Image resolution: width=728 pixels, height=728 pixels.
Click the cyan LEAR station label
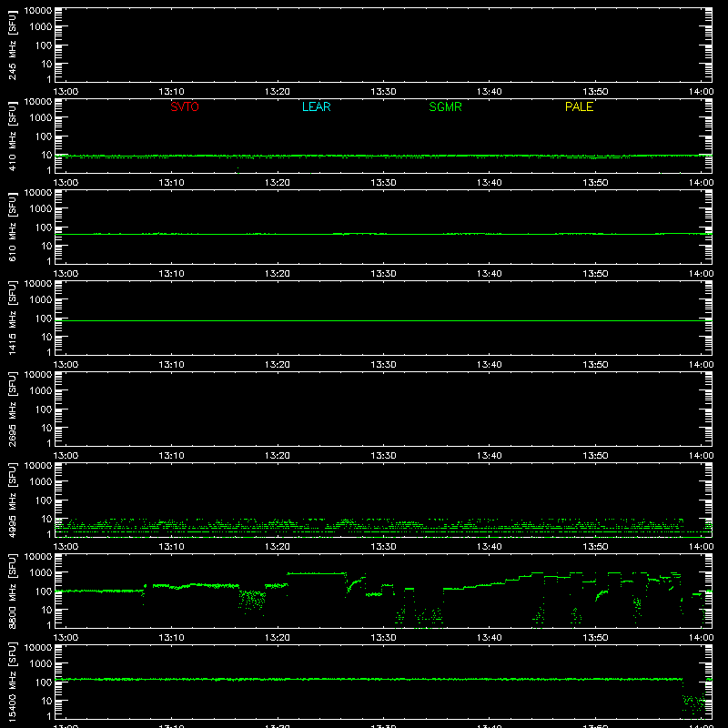(316, 106)
